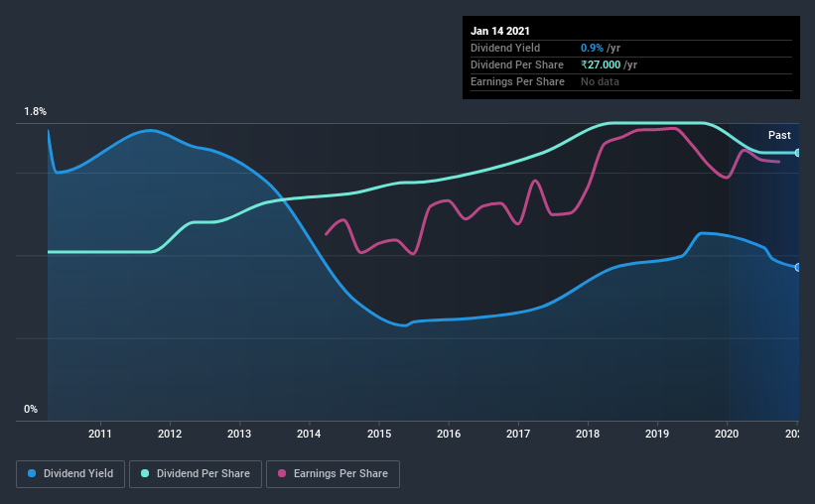This screenshot has width=815, height=504.
Task: Click the 2017 x-axis label
Action: pyautogui.click(x=518, y=434)
